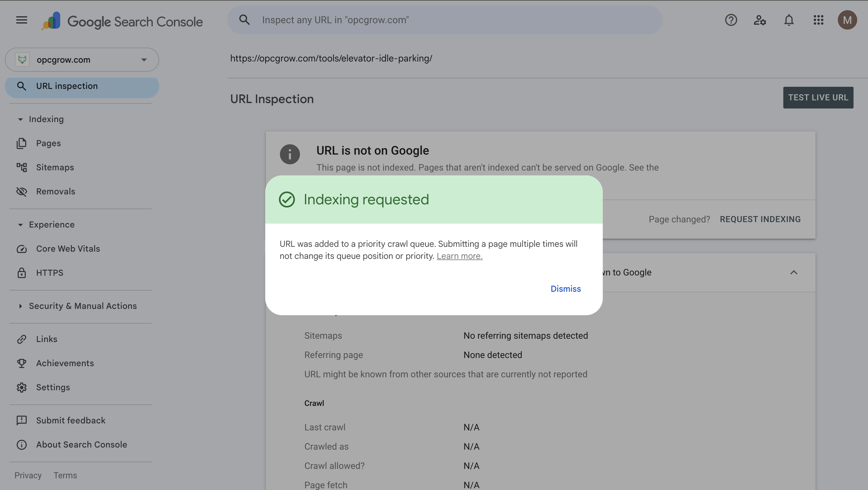868x490 pixels.
Task: Go to Pages report
Action: (x=49, y=143)
